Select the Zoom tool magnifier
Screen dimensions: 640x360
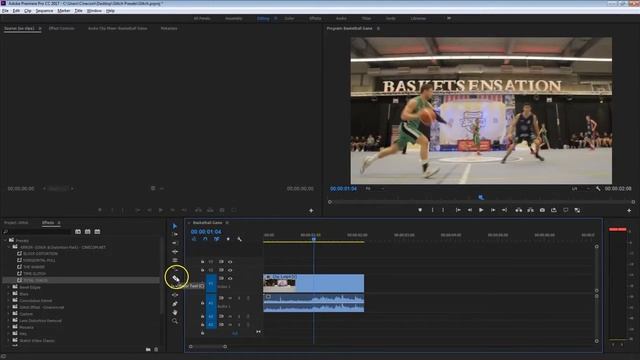175,321
